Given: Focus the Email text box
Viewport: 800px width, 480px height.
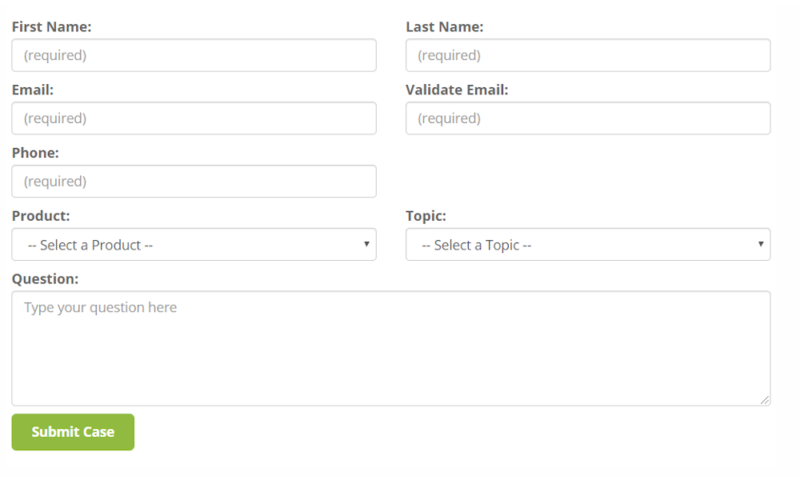Looking at the screenshot, I should pos(194,118).
